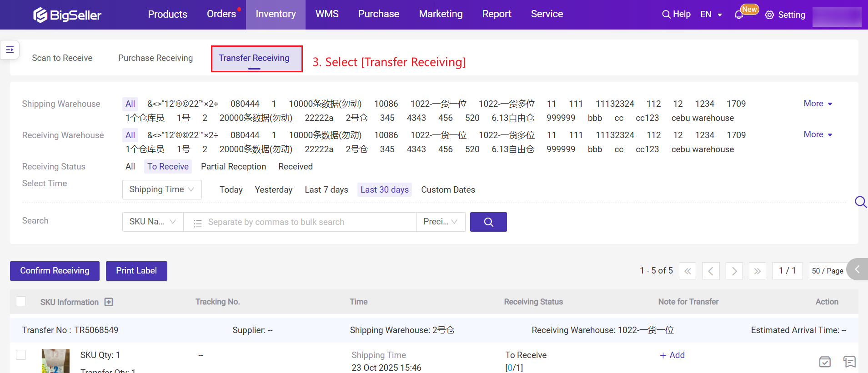
Task: Expand SKU Information plus icon
Action: 109,302
